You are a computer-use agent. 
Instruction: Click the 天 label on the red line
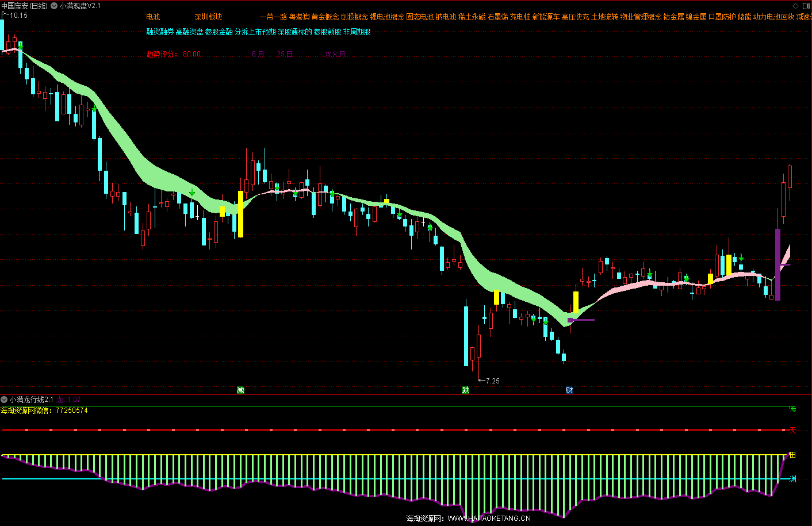pyautogui.click(x=792, y=430)
